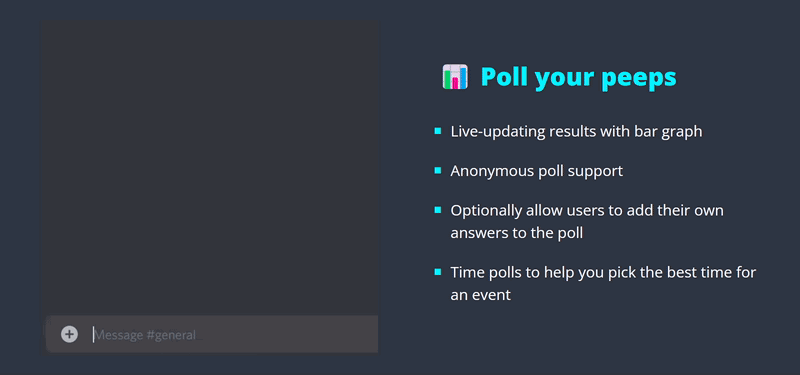
Task: Click the empty chat history area above message bar
Action: [x=212, y=168]
